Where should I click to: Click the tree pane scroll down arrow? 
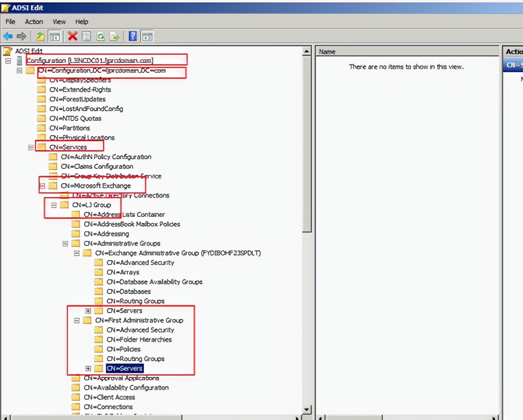[307, 410]
